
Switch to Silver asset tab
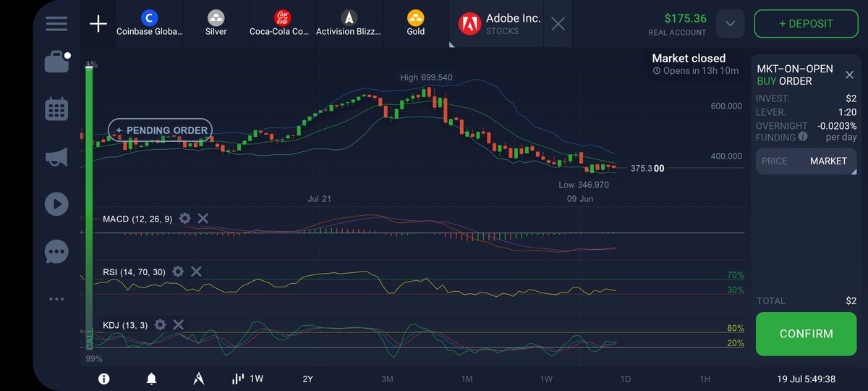[x=216, y=24]
